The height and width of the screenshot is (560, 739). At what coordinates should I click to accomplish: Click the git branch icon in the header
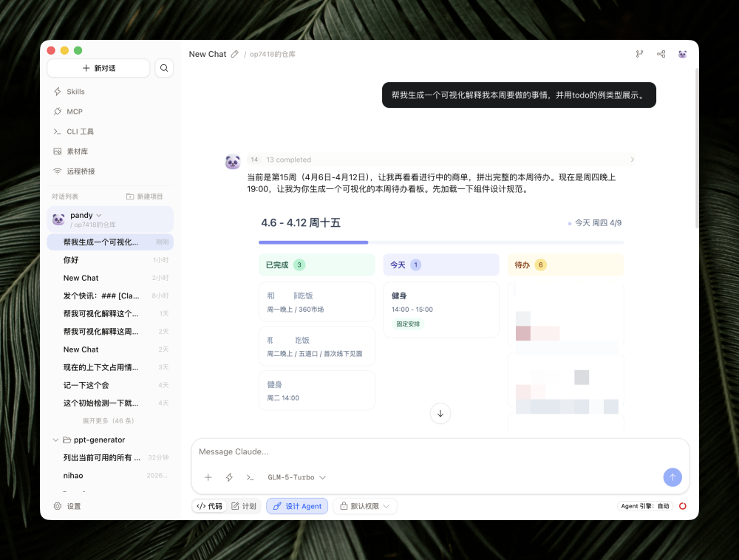click(x=639, y=53)
